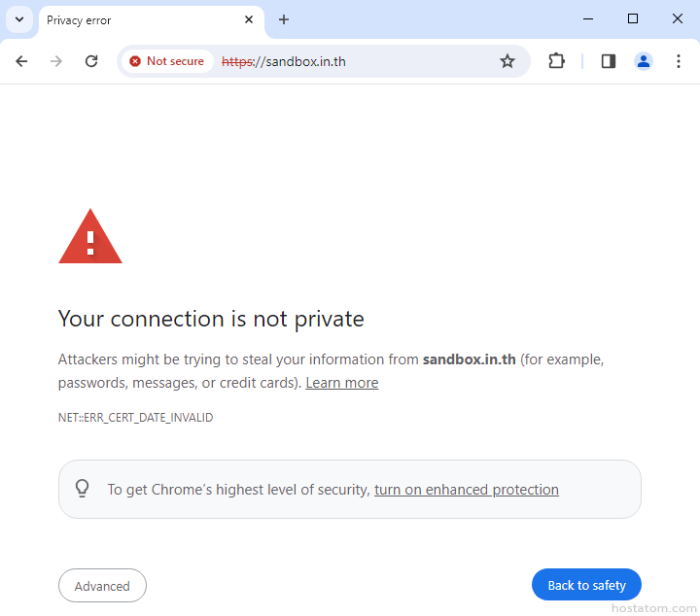700x616 pixels.
Task: Click the back navigation arrow
Action: pos(21,61)
